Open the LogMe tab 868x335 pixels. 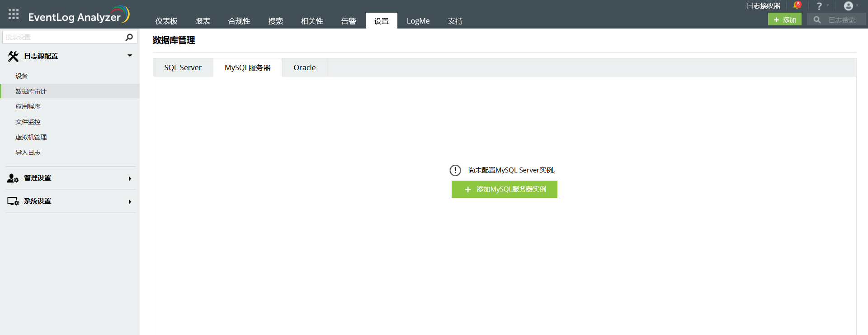coord(418,21)
